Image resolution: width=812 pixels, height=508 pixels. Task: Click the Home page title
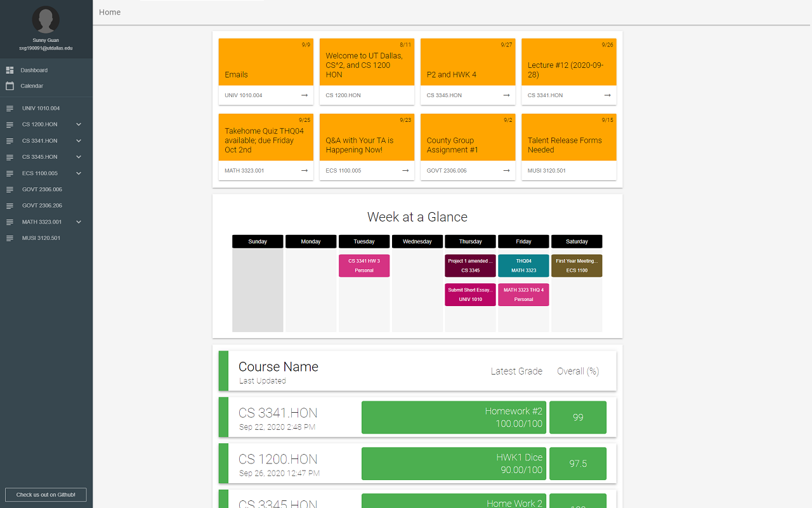pos(110,12)
